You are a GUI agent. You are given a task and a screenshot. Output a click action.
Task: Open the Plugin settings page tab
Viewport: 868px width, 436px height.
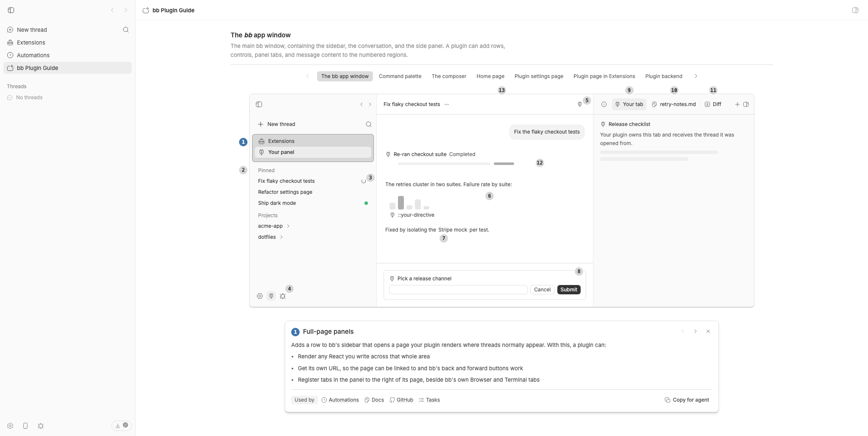(539, 76)
